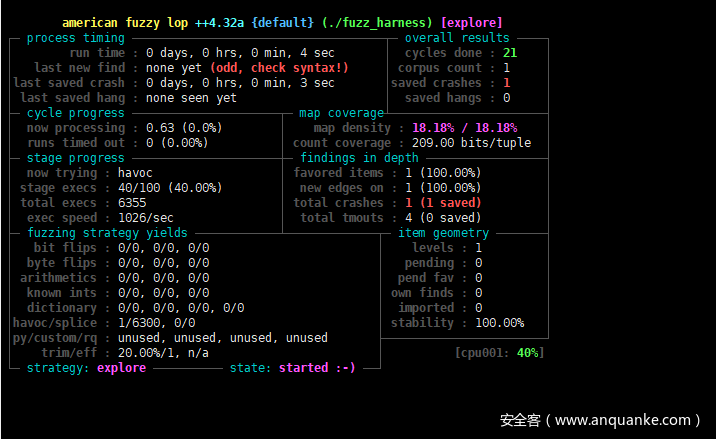Click the [explore] tag in the title line
716x439 pixels.
coord(471,22)
